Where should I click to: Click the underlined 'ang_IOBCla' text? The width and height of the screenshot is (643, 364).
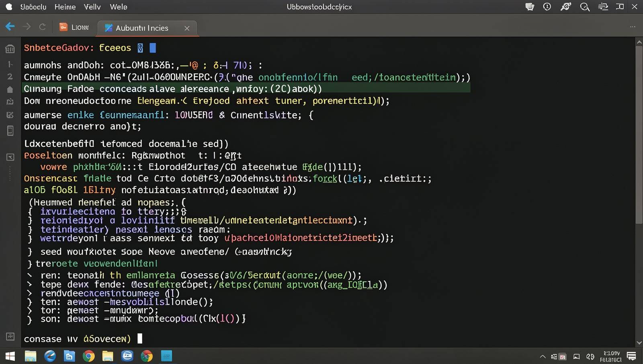(353, 285)
